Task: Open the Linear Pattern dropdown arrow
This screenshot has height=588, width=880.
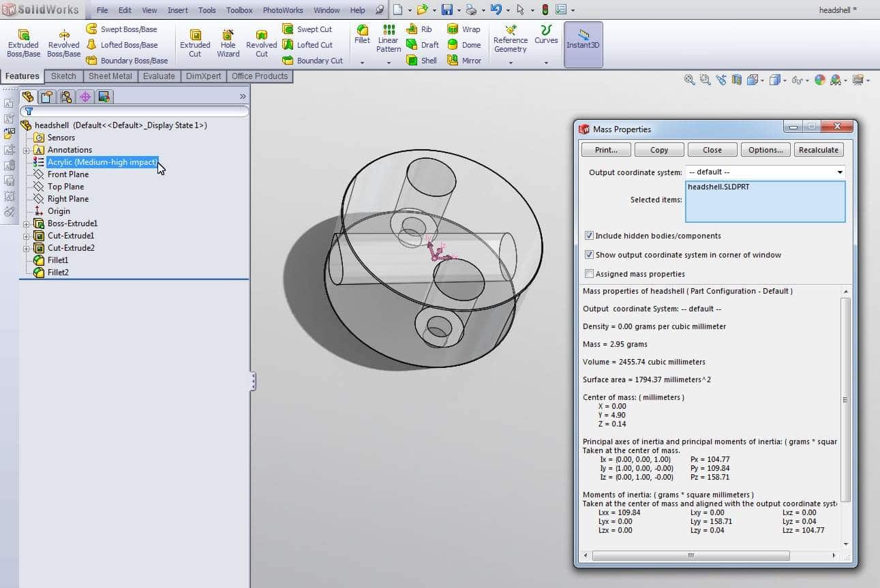Action: pos(389,63)
